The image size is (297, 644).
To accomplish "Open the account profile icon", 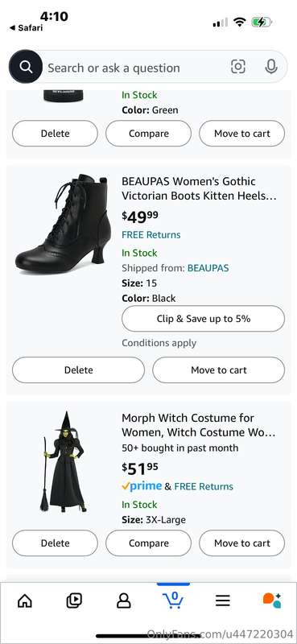I will 123,601.
